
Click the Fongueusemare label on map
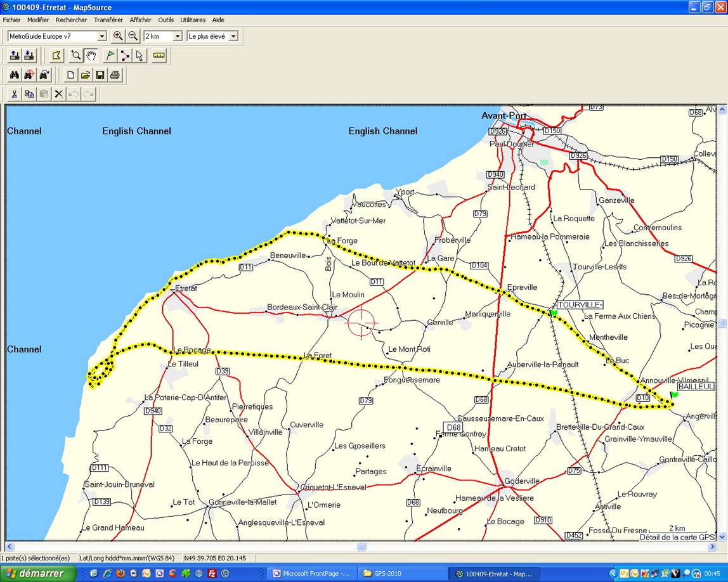click(412, 380)
